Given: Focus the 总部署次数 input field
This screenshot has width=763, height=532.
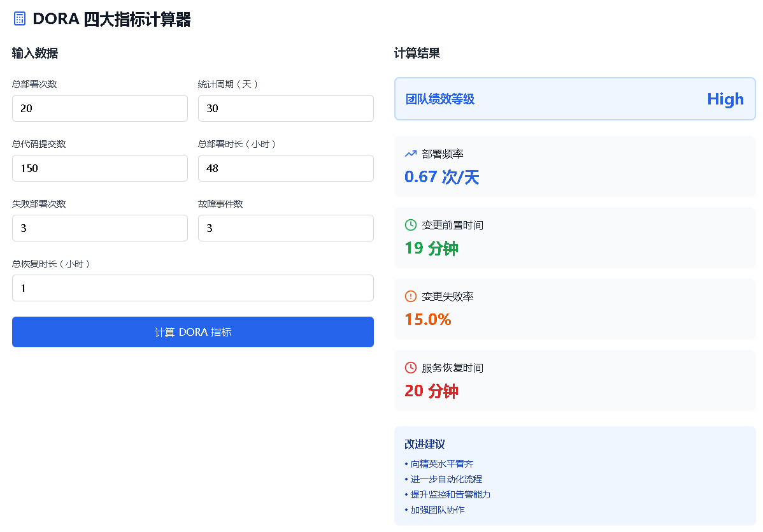Looking at the screenshot, I should [x=100, y=108].
